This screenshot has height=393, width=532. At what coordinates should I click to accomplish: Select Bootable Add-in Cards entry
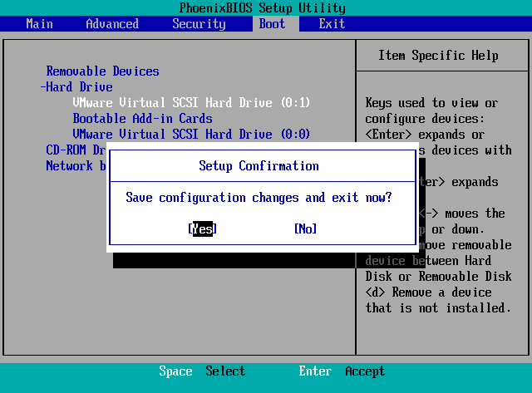[x=142, y=119]
